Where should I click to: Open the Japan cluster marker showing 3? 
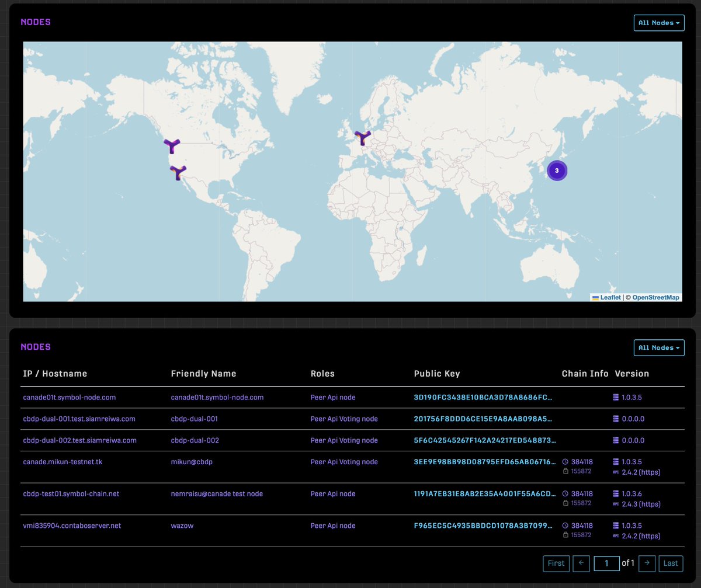(x=557, y=171)
